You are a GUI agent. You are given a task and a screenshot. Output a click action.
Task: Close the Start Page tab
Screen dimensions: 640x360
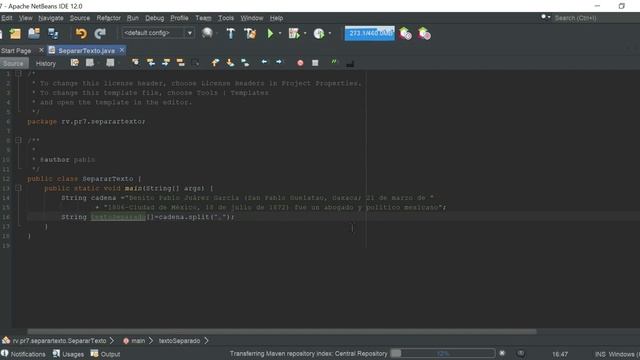click(41, 50)
